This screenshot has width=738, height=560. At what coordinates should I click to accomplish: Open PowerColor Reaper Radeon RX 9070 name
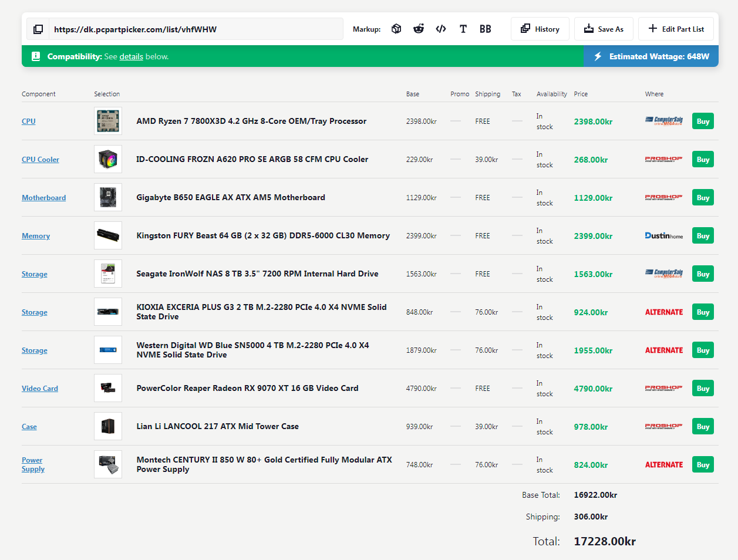pyautogui.click(x=247, y=388)
